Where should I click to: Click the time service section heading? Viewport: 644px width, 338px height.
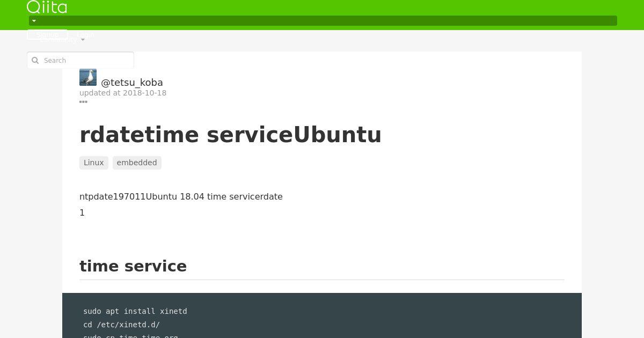point(133,266)
